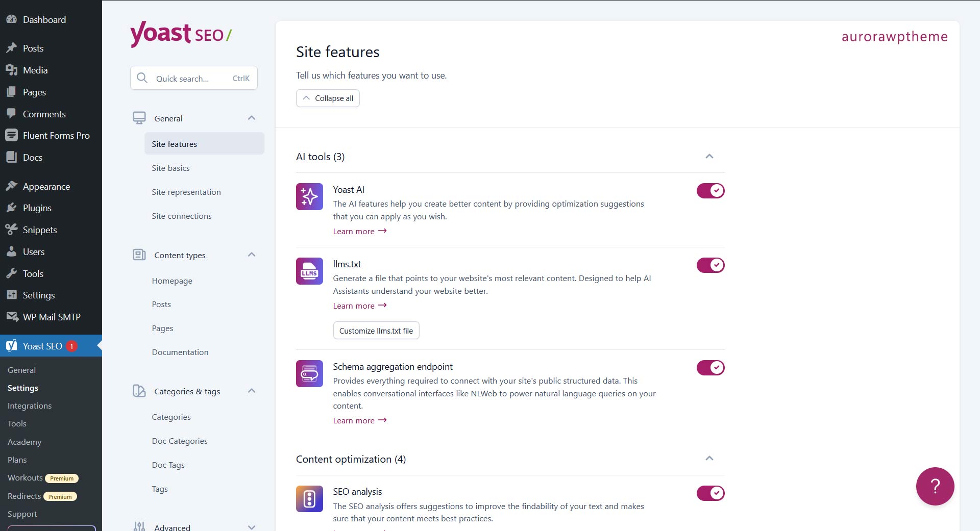The width and height of the screenshot is (980, 531).
Task: Open Site connections settings page
Action: 182,216
